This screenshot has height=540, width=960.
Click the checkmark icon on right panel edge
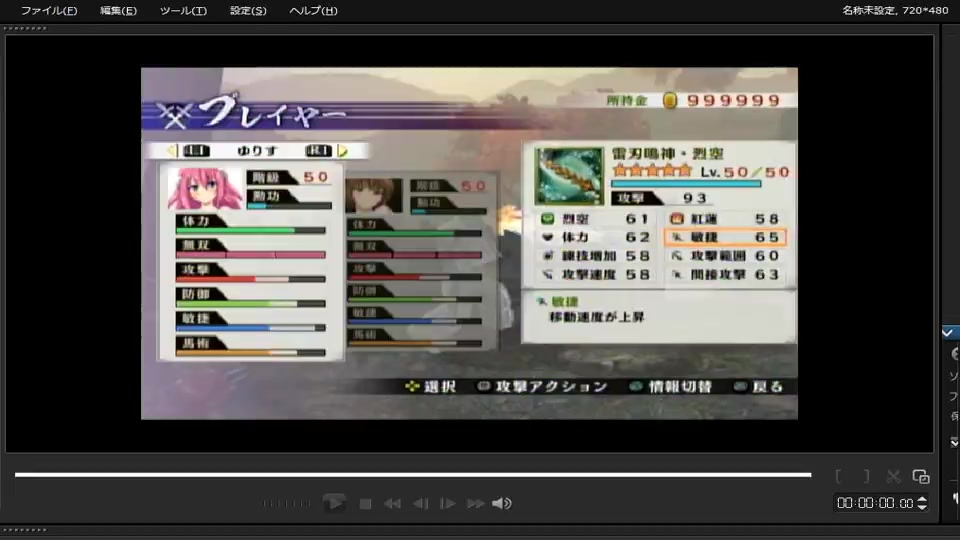948,332
